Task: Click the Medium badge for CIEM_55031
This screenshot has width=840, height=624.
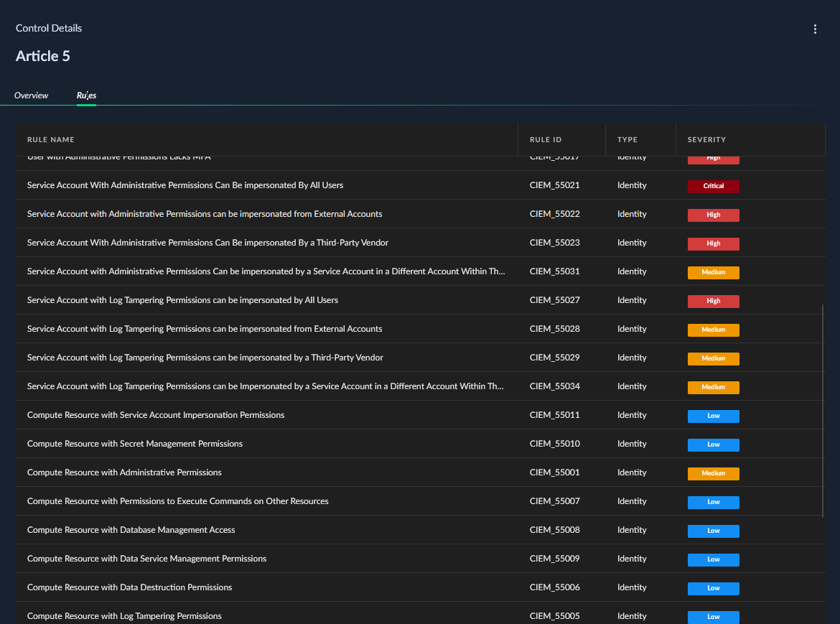Action: point(713,272)
